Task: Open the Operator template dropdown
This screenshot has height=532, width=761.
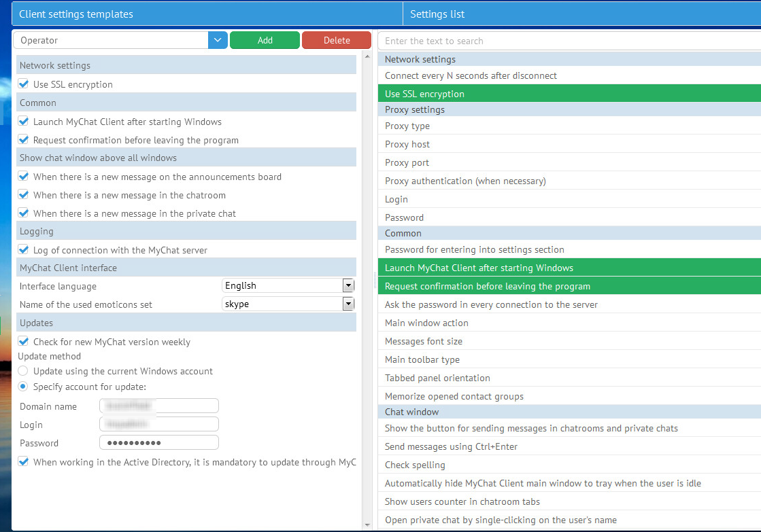Action: coord(217,40)
